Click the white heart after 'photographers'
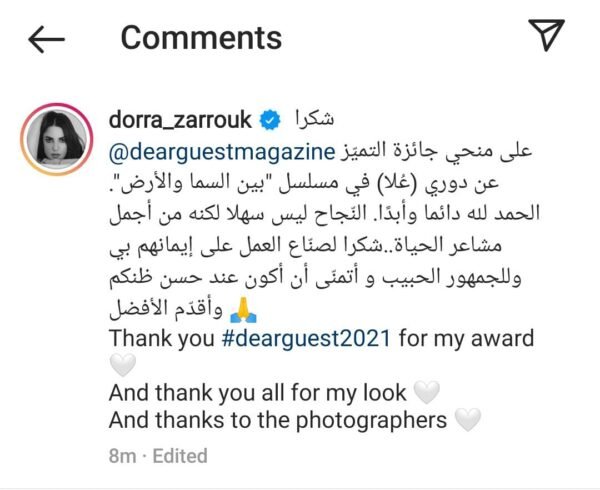Image resolution: width=600 pixels, height=490 pixels. pos(468,420)
